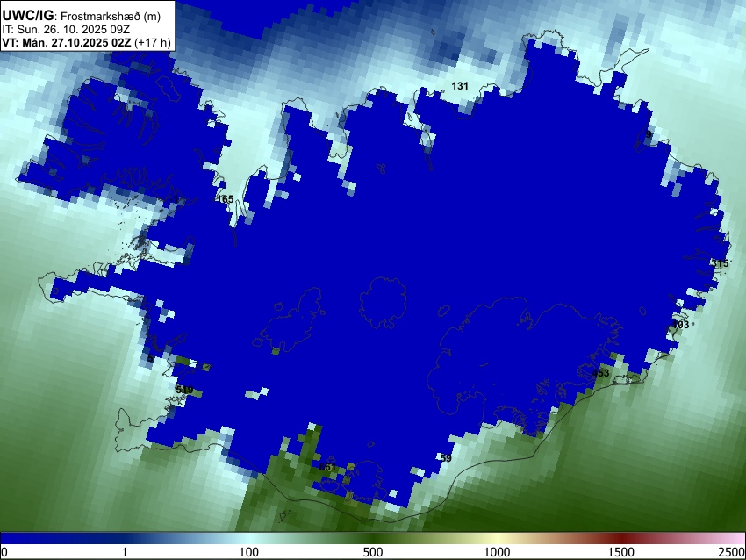Click the color scale tick labeled 500

click(x=372, y=552)
